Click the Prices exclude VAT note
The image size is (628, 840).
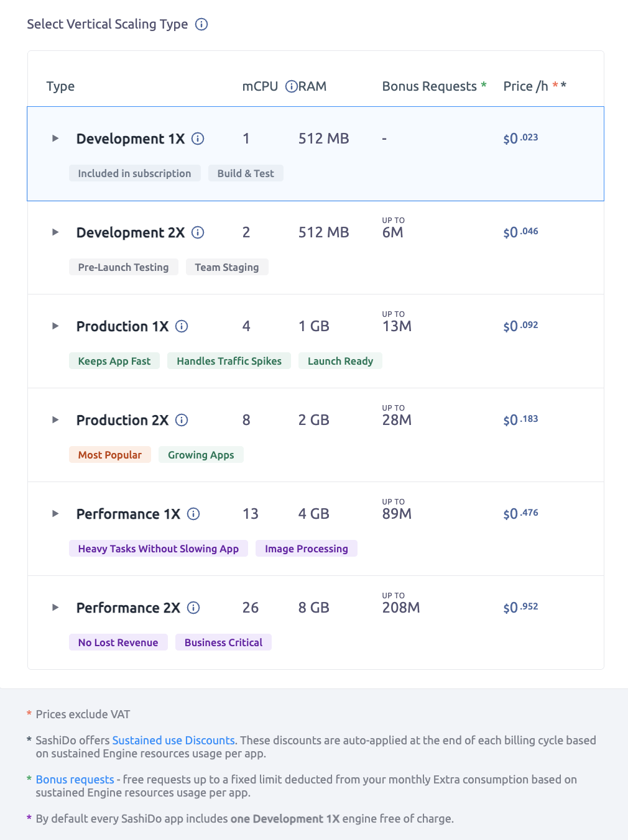(83, 714)
